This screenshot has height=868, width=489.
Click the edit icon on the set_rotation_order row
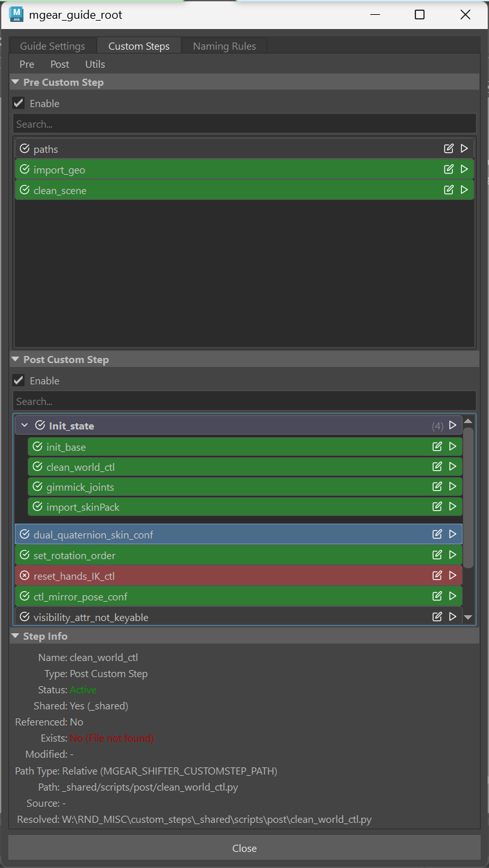coord(437,555)
